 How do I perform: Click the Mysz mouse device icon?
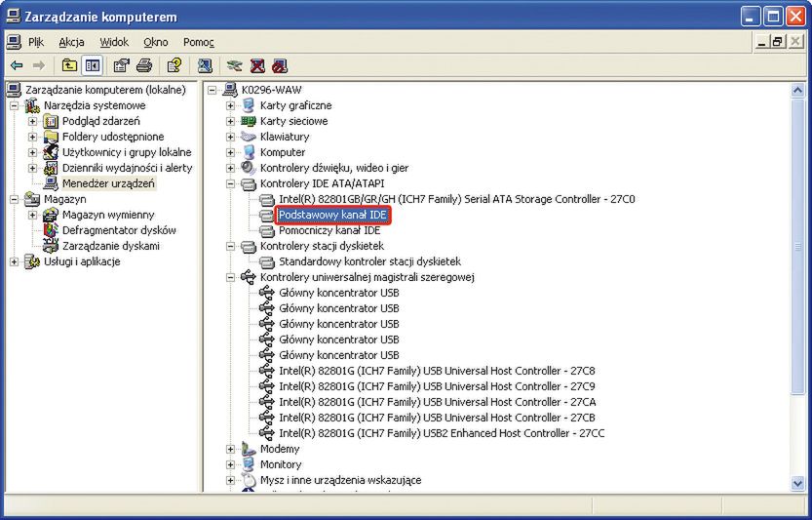[x=249, y=480]
